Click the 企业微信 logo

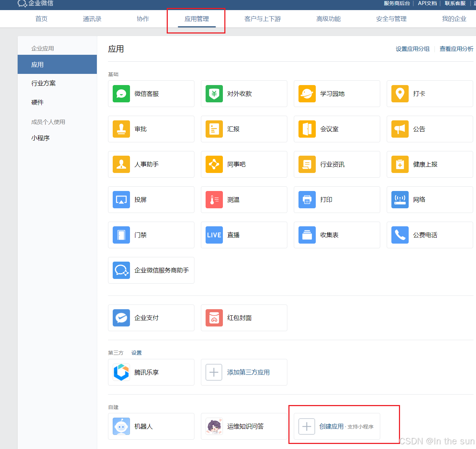coord(35,3)
